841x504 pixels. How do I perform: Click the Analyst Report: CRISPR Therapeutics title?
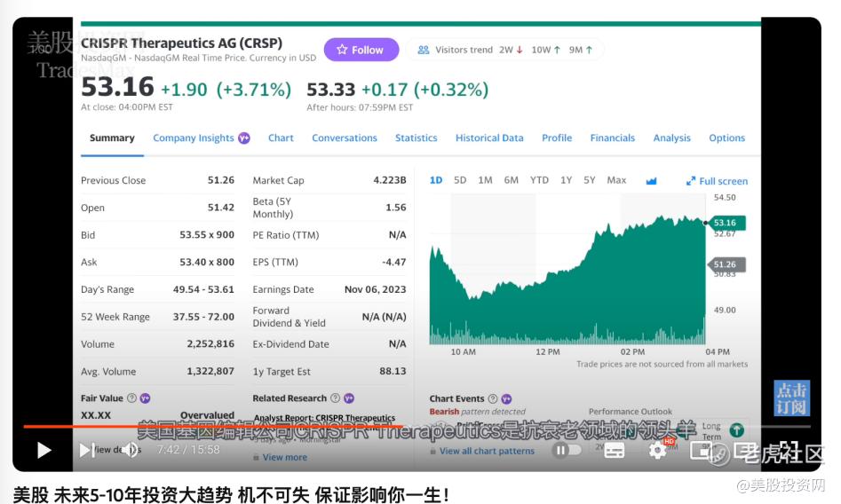click(x=324, y=418)
